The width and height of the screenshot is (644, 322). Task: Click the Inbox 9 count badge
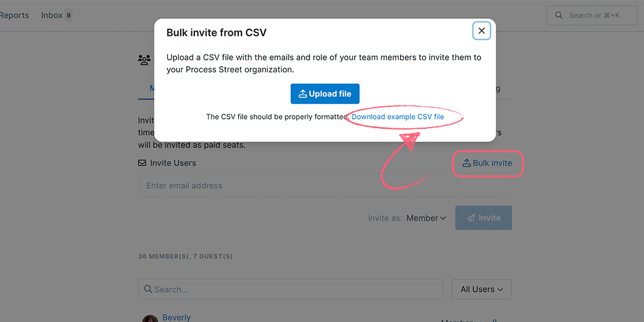pyautogui.click(x=68, y=16)
